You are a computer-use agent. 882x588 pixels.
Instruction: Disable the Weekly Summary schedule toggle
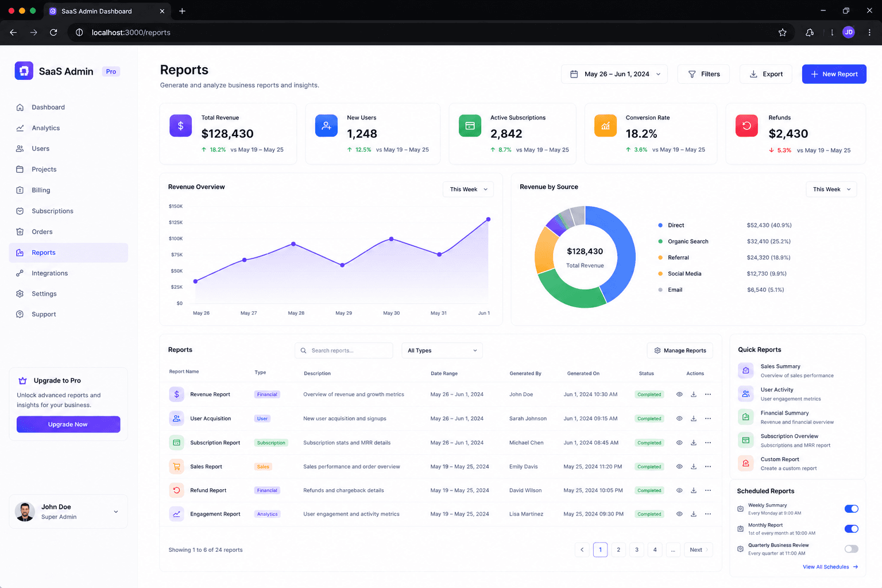click(851, 509)
